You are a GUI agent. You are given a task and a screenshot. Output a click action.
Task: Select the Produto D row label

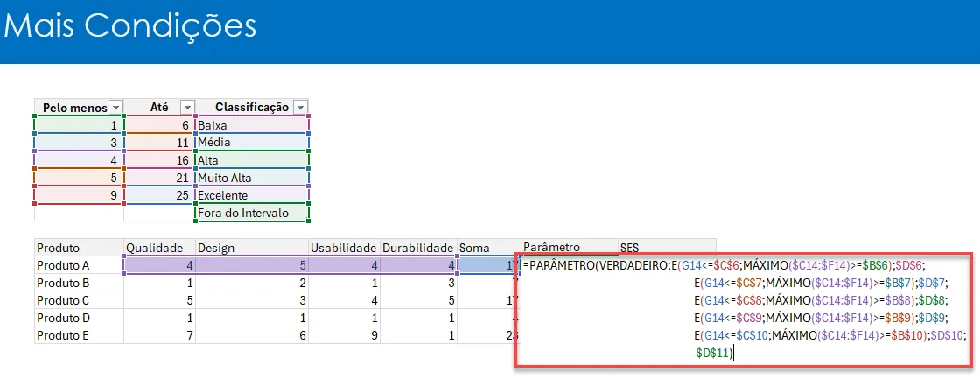click(79, 318)
